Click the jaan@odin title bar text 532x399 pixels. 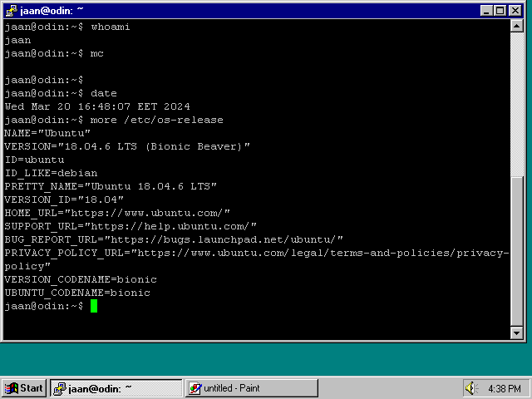[x=52, y=10]
